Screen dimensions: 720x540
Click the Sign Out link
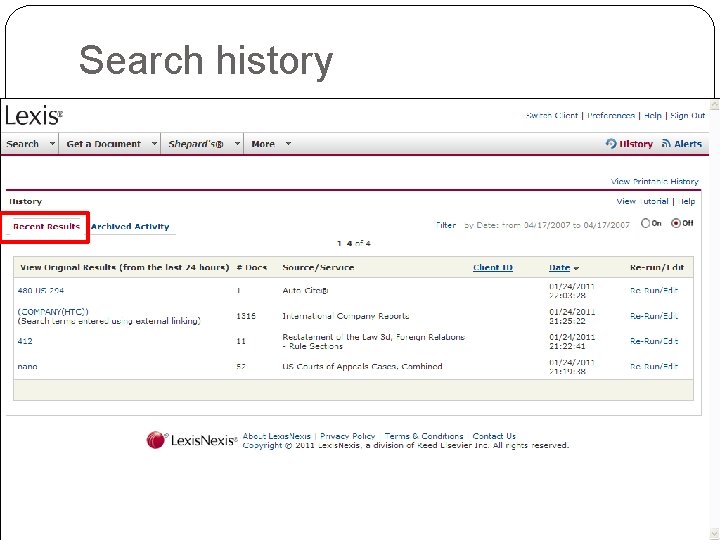(x=687, y=116)
